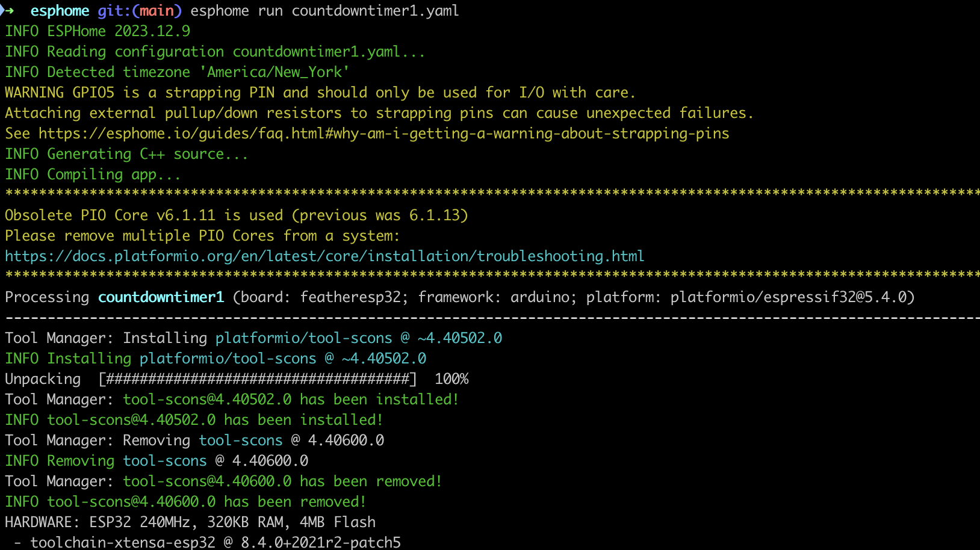Click the "100%" unpacking percentage

451,379
